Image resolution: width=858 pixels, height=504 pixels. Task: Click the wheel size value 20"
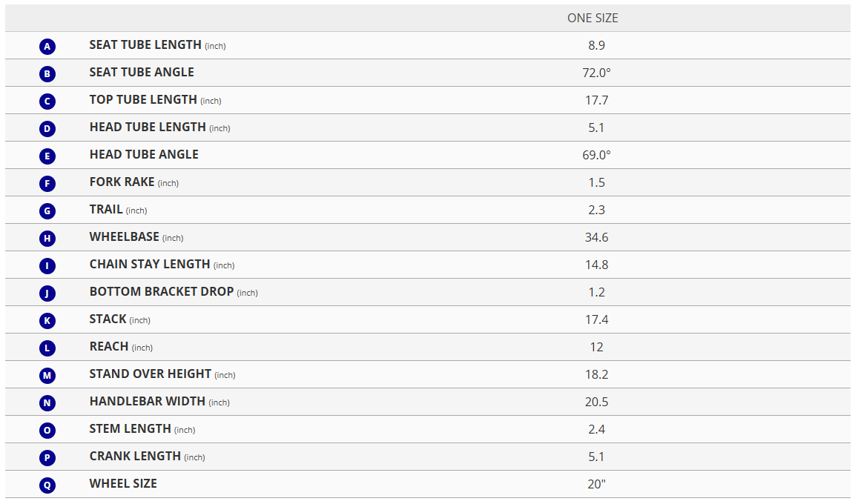pyautogui.click(x=596, y=484)
